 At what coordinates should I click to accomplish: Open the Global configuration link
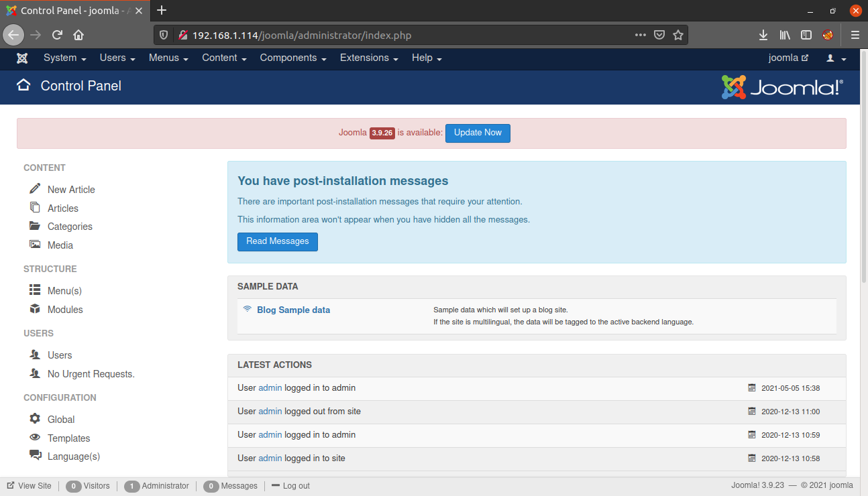point(61,420)
